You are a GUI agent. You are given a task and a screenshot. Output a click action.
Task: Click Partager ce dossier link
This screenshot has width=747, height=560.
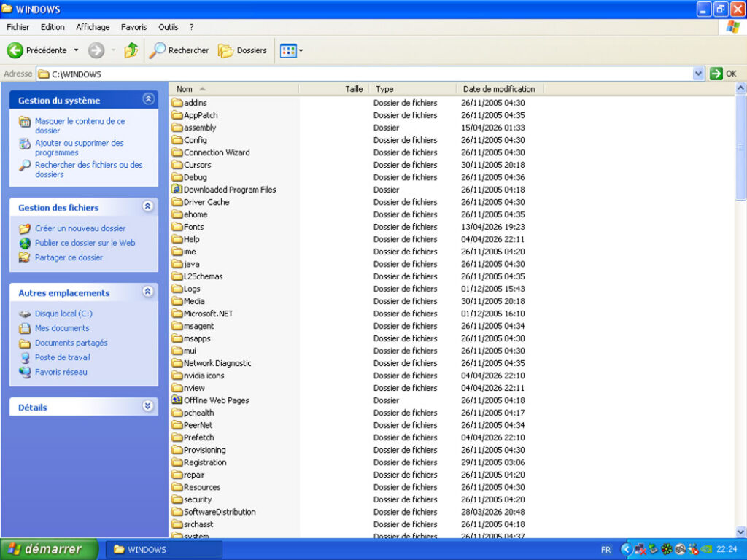point(69,257)
